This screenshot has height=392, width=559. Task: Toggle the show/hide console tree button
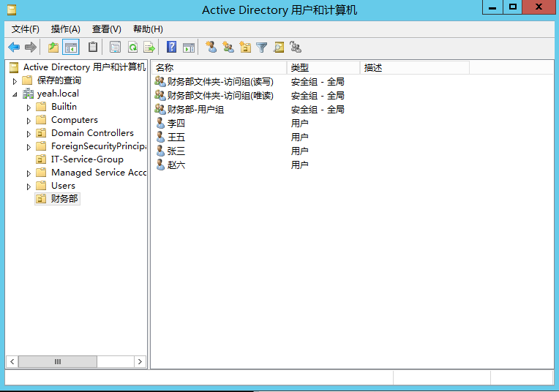click(70, 47)
